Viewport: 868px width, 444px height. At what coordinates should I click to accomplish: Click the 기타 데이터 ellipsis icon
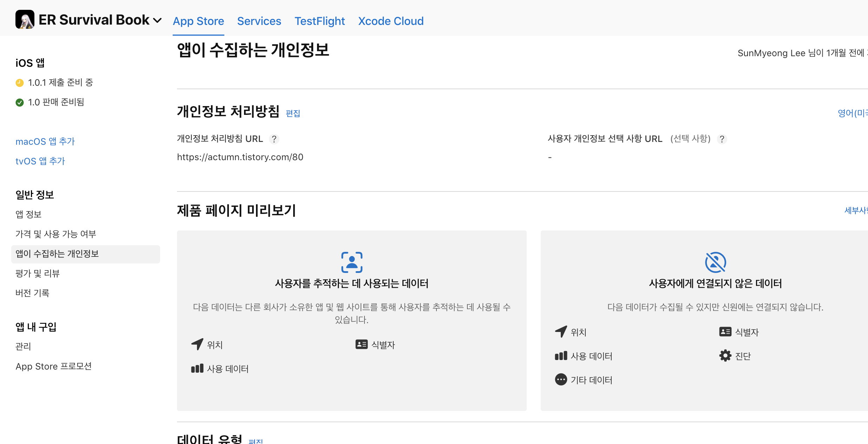[x=561, y=380]
